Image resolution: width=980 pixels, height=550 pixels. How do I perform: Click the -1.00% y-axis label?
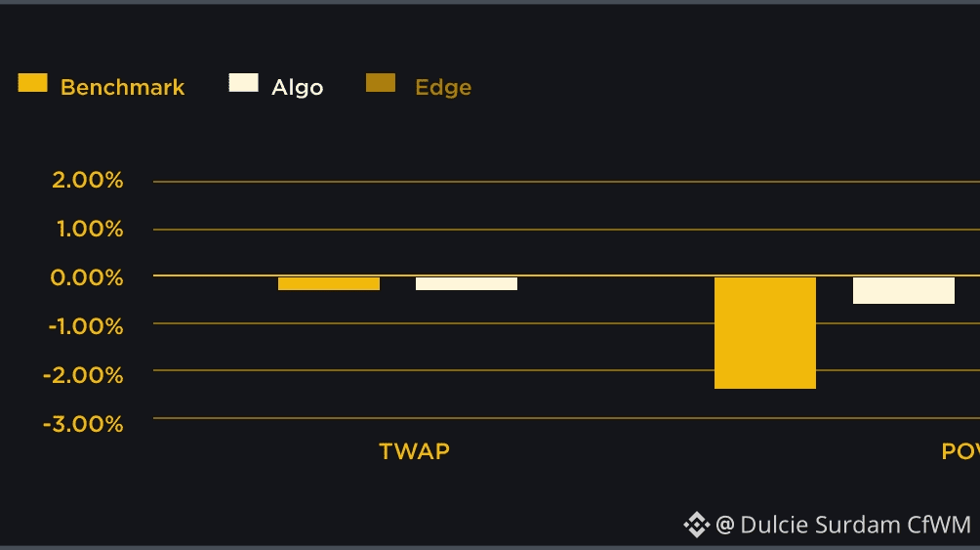click(86, 326)
